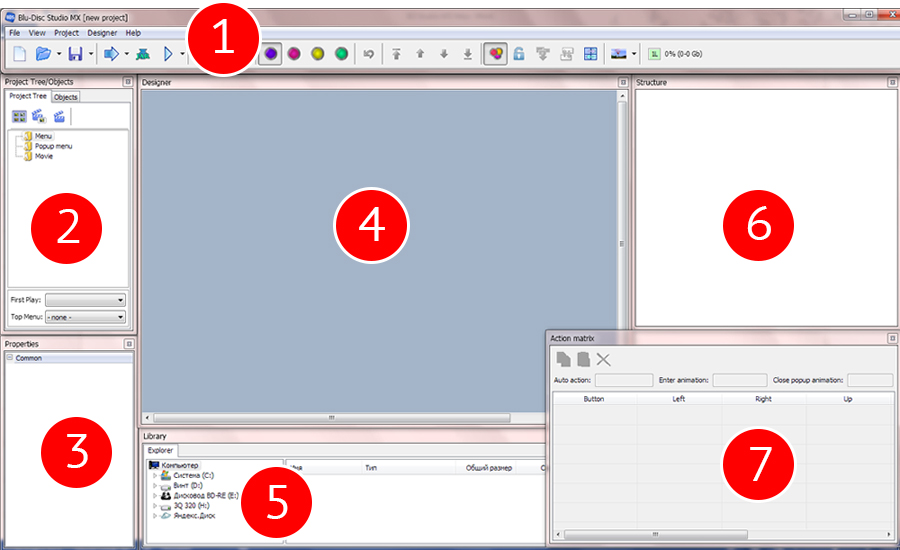Create a new project with blank page icon
Image resolution: width=900 pixels, height=550 pixels.
tap(20, 54)
